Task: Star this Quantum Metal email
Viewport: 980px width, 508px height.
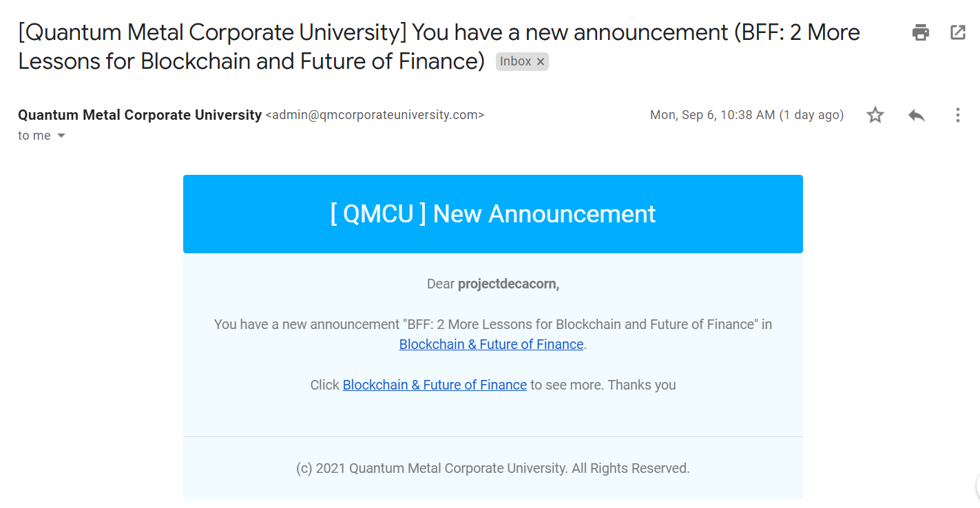Action: click(x=875, y=115)
